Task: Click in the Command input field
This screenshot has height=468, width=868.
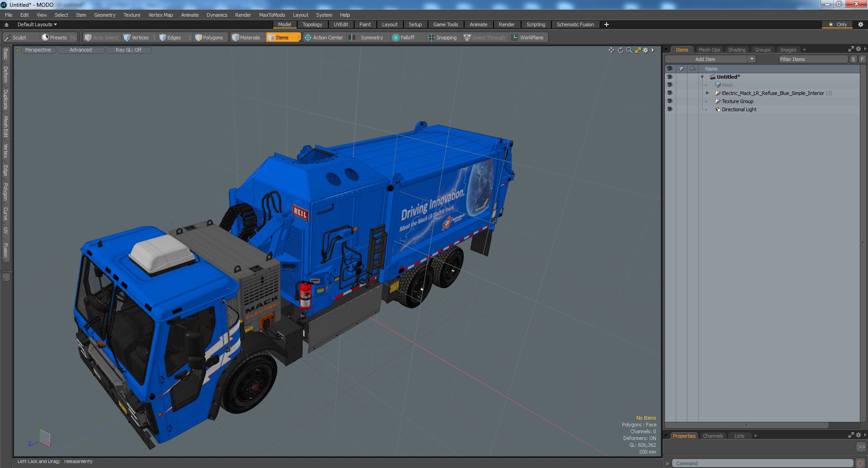Action: tap(762, 463)
